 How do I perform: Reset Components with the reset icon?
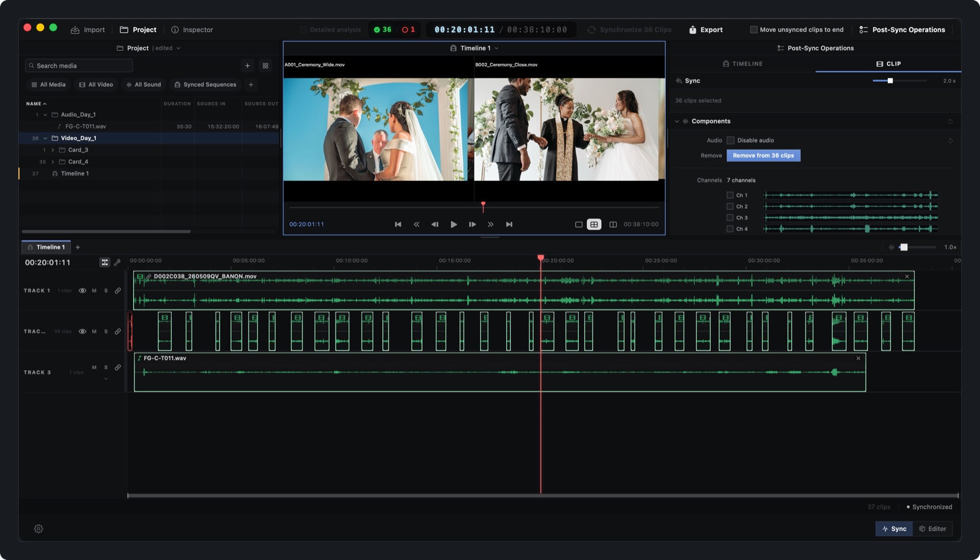[950, 122]
